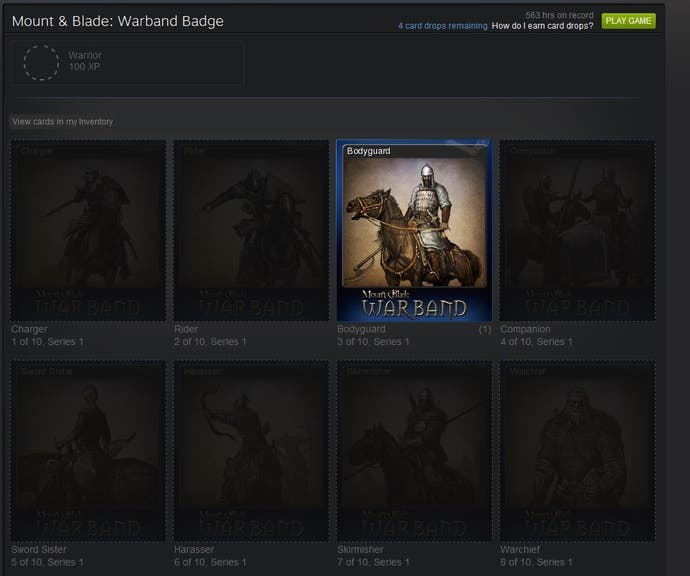
Task: Click the Bodyguard owned count (1)
Action: pyautogui.click(x=484, y=329)
